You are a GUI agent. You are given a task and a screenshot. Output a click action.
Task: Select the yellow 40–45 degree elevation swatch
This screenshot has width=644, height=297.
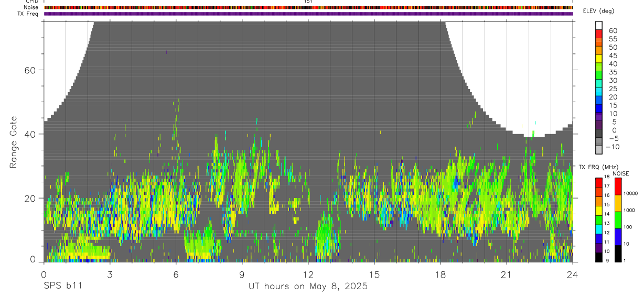click(x=599, y=58)
